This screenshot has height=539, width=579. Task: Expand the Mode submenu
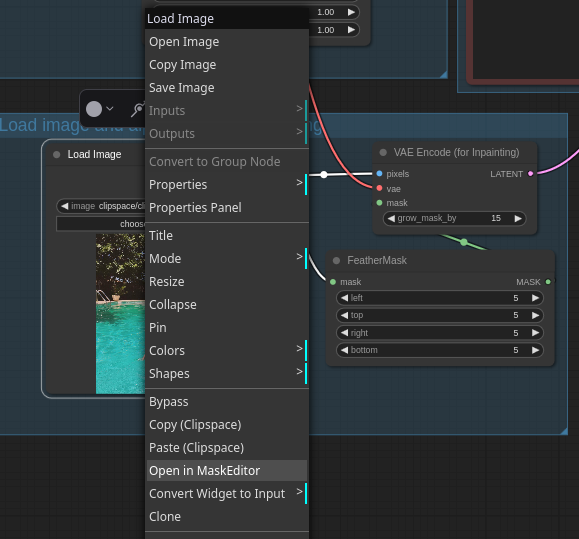(x=227, y=258)
